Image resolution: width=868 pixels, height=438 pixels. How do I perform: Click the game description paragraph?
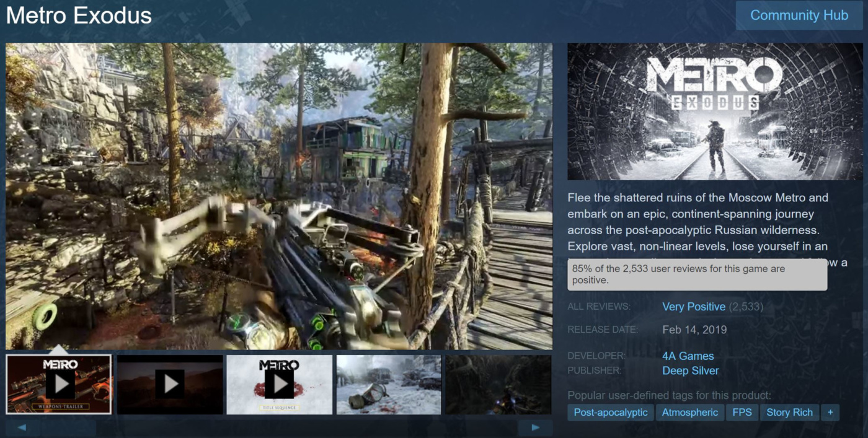707,230
